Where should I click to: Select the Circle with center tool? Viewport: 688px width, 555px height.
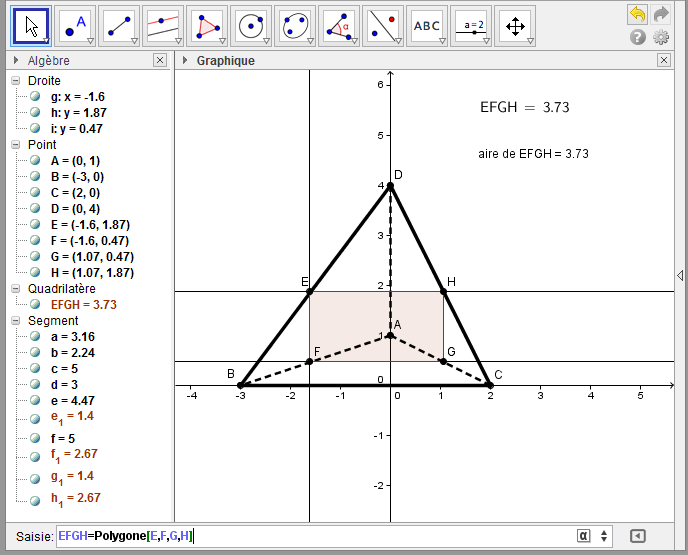(252, 26)
